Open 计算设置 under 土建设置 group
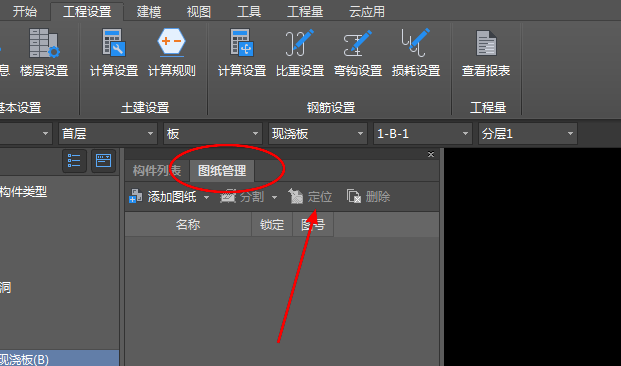621x366 pixels. click(114, 52)
